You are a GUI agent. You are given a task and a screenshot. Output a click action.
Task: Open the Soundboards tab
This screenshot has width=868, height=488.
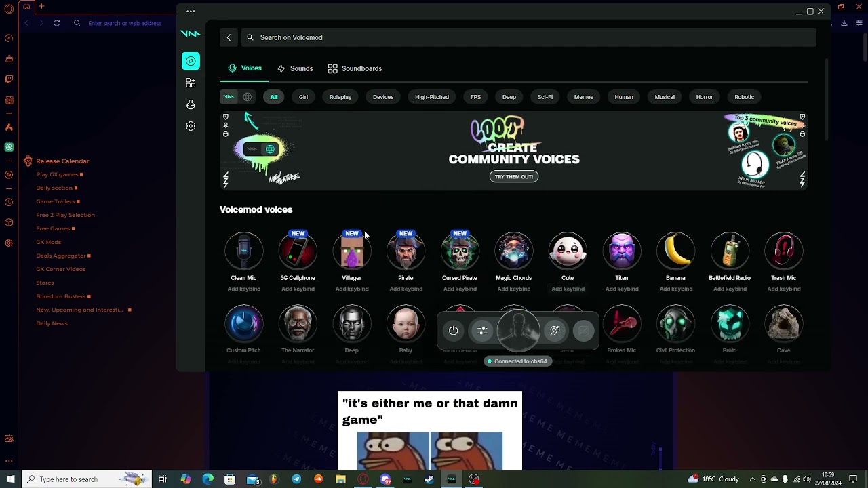[x=355, y=68]
